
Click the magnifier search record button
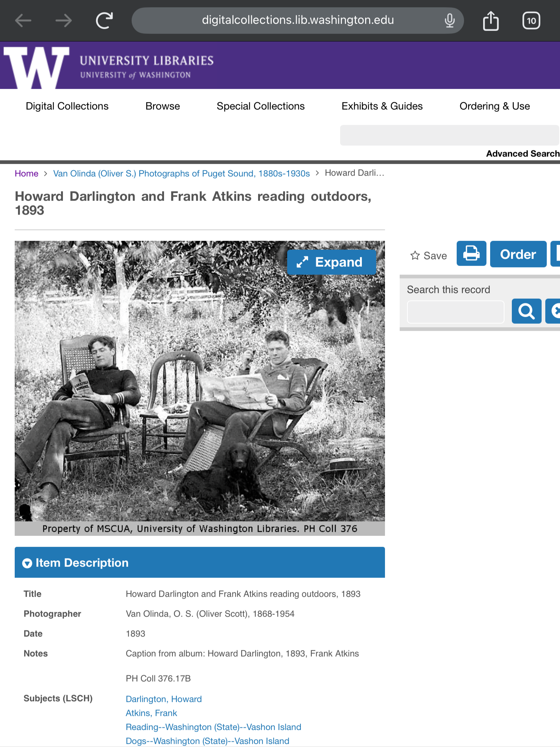[x=527, y=311]
